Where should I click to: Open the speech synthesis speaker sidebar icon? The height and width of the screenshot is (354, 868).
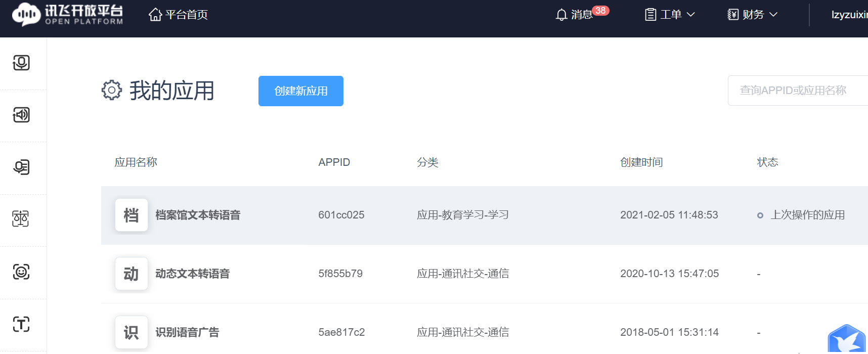click(x=21, y=115)
